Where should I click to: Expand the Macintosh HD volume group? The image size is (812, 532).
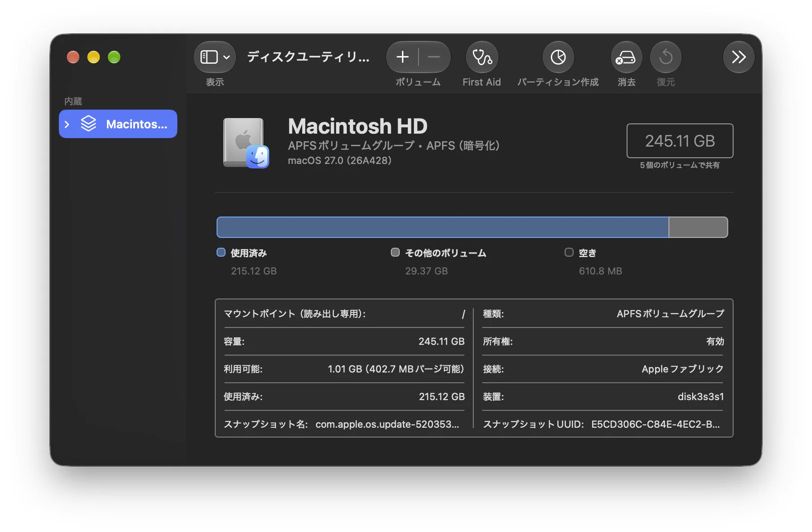click(67, 124)
